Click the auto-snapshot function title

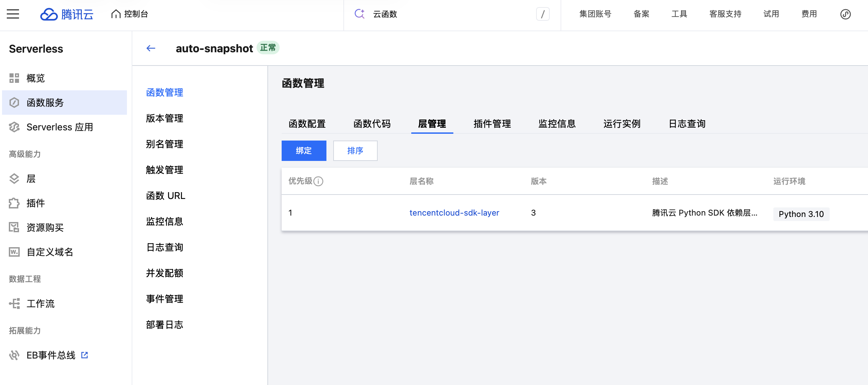click(214, 49)
